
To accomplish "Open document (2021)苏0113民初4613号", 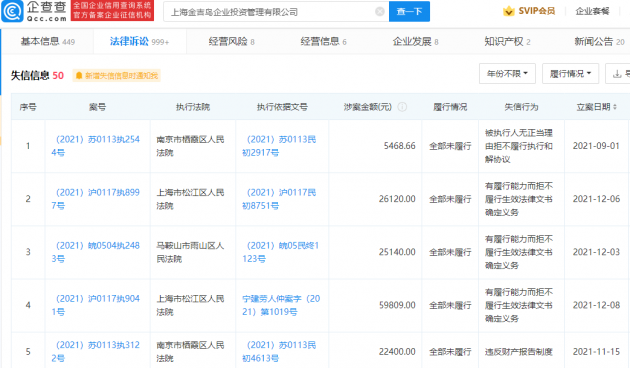I will tap(279, 352).
